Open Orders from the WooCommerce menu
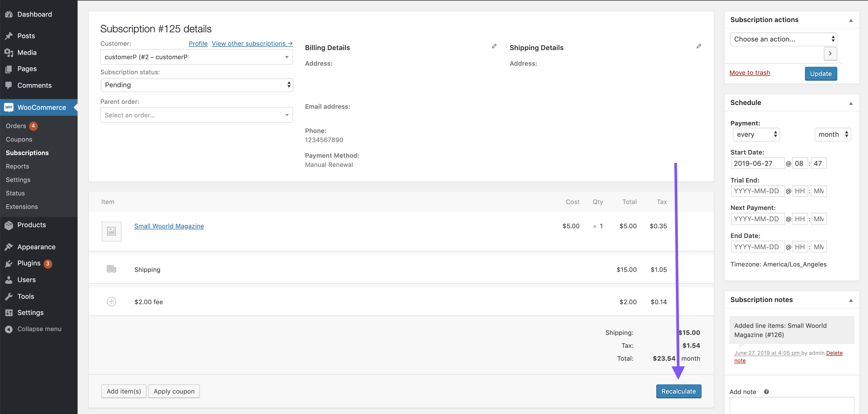Viewport: 868px width, 414px height. (x=16, y=125)
